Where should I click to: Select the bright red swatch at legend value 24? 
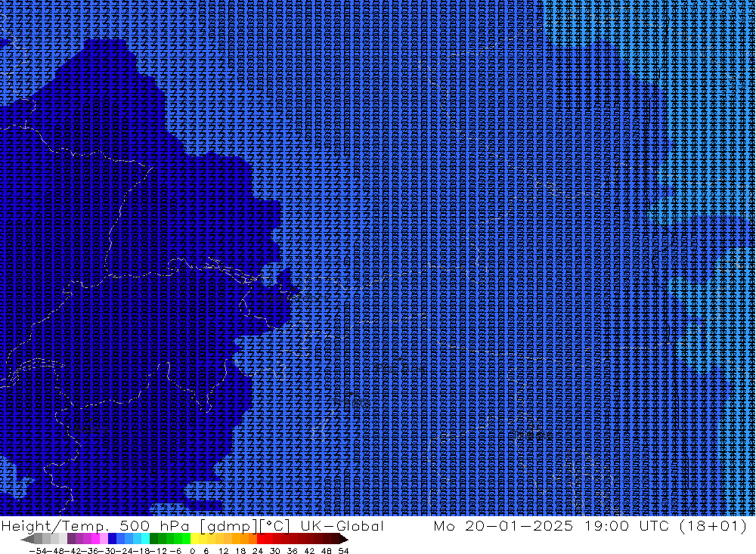pos(261,539)
